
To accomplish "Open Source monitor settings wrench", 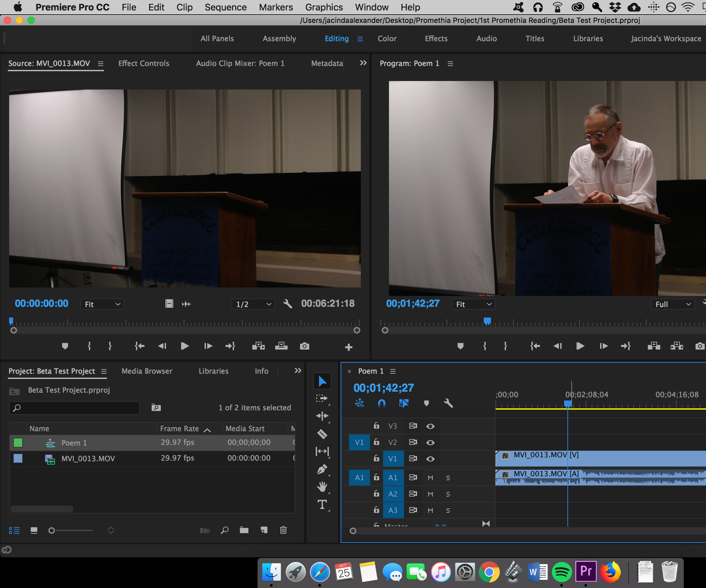I will pyautogui.click(x=287, y=304).
